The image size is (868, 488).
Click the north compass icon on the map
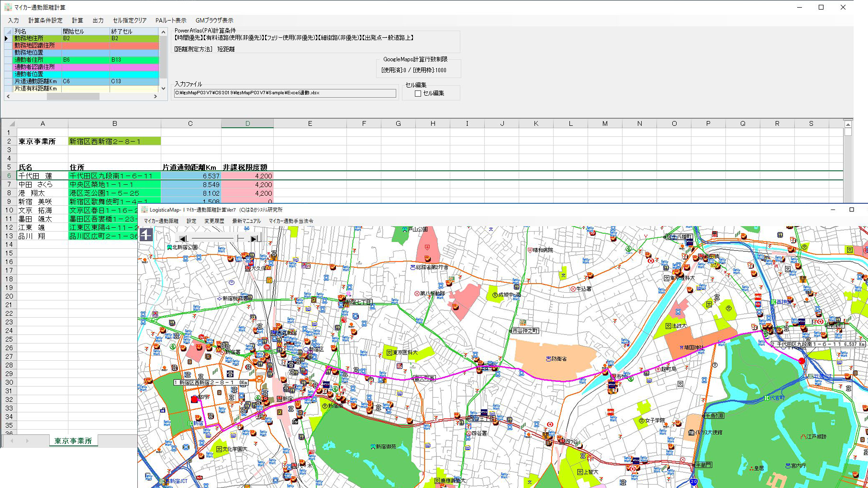click(x=146, y=234)
